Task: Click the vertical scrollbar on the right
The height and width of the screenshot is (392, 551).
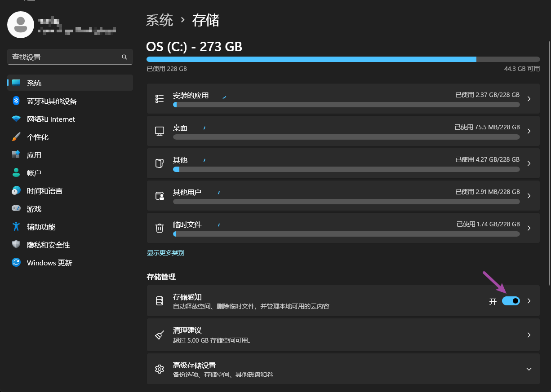Action: pos(549,163)
